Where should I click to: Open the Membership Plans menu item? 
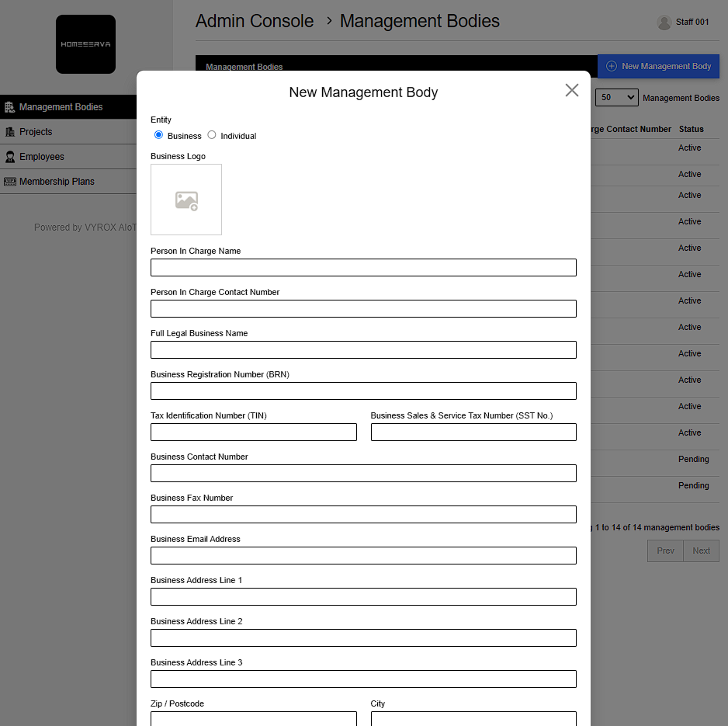[57, 182]
